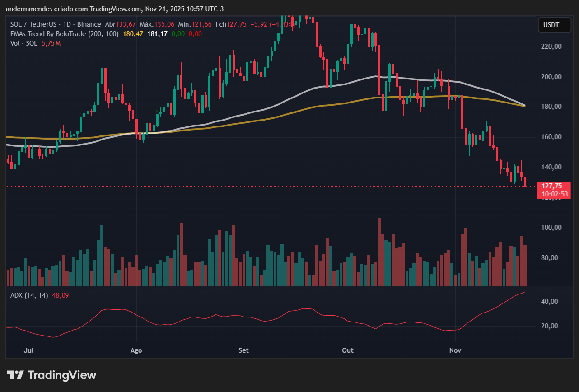The width and height of the screenshot is (579, 392).
Task: Select the Binance exchange name in legend
Action: click(x=89, y=24)
